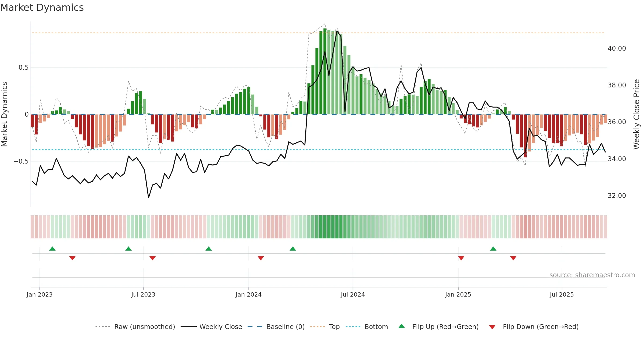This screenshot has height=362, width=644.
Task: Toggle the Baseline (0) legend entry
Action: [276, 327]
